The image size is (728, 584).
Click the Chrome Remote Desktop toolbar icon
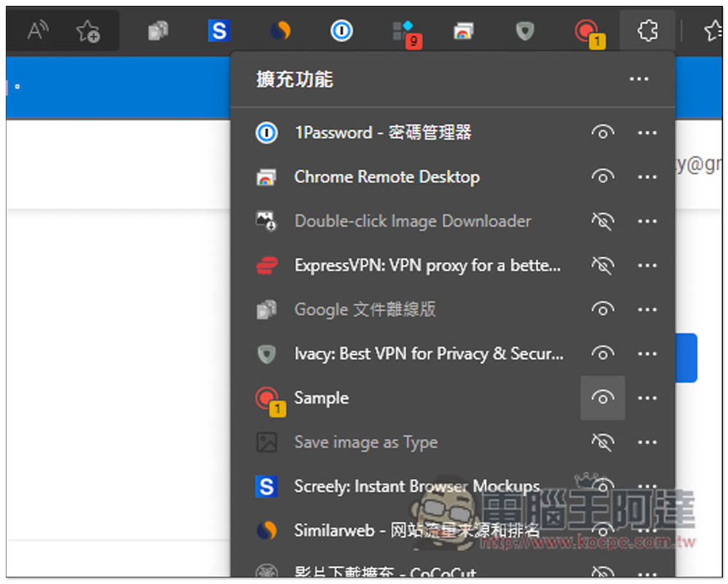[463, 31]
